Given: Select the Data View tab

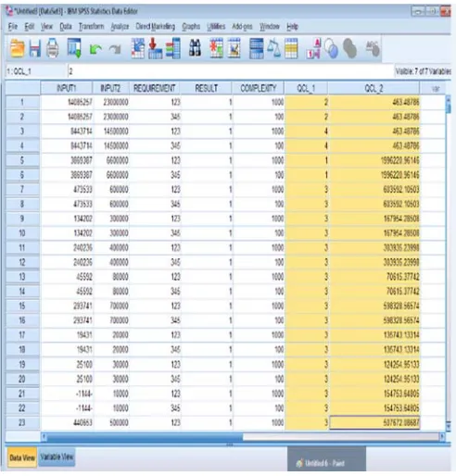Looking at the screenshot, I should [x=22, y=457].
